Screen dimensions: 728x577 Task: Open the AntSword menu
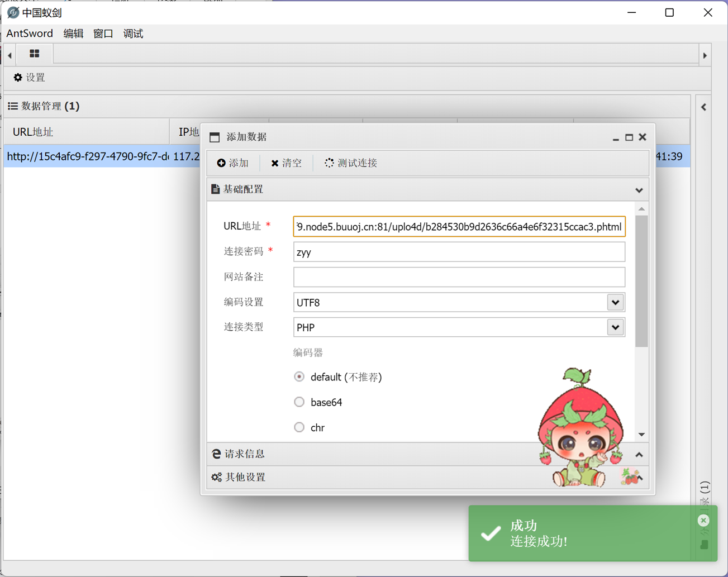pyautogui.click(x=30, y=34)
